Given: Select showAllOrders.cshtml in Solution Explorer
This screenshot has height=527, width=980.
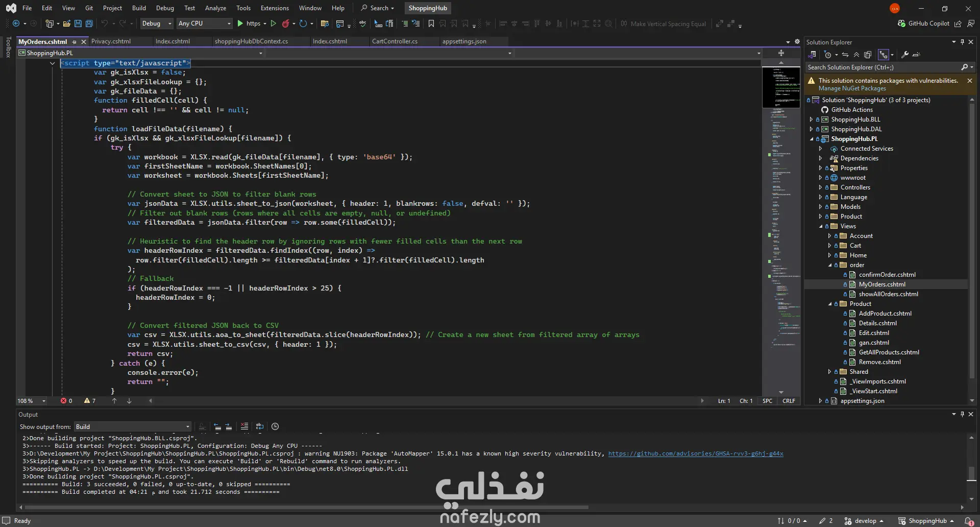Looking at the screenshot, I should click(x=888, y=294).
